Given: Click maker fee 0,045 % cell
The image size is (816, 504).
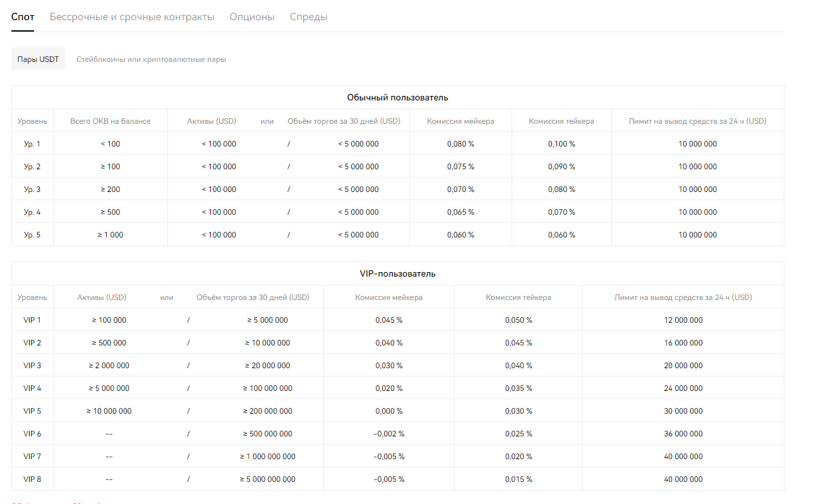Looking at the screenshot, I should pyautogui.click(x=389, y=320).
